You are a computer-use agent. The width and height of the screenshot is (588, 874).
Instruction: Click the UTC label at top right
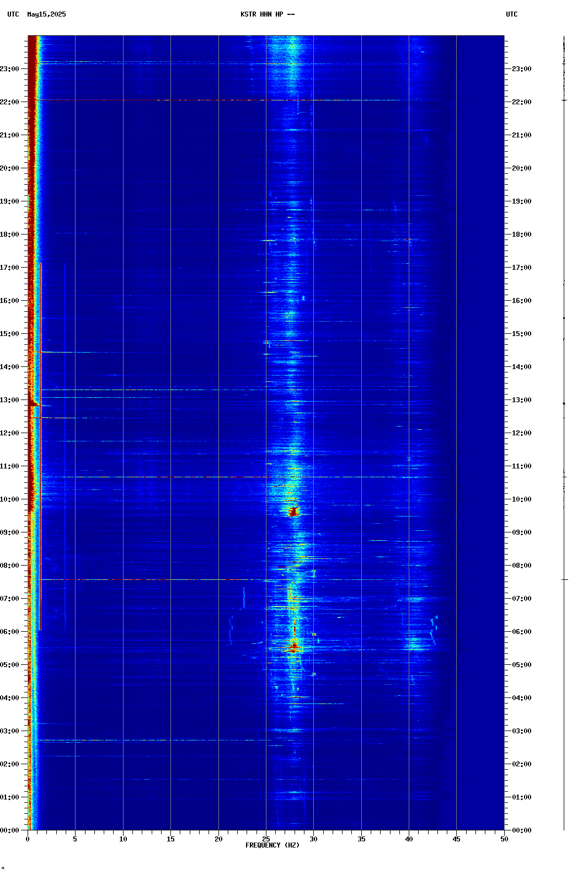coord(512,14)
